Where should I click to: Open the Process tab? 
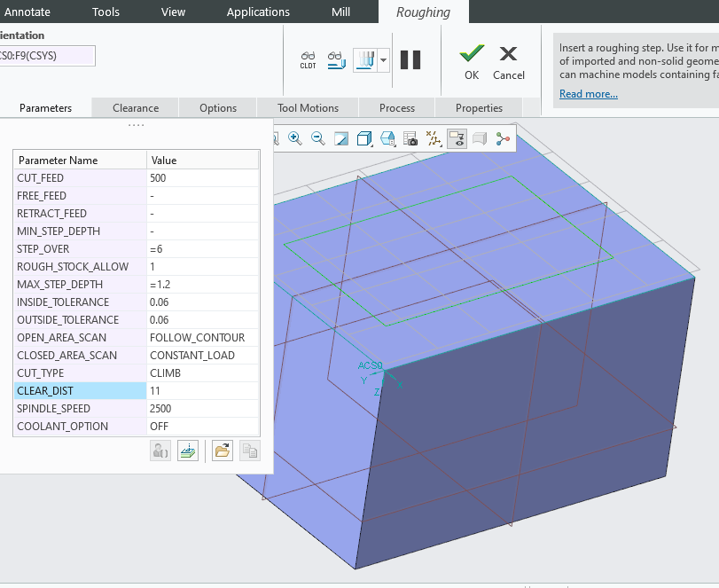(397, 108)
